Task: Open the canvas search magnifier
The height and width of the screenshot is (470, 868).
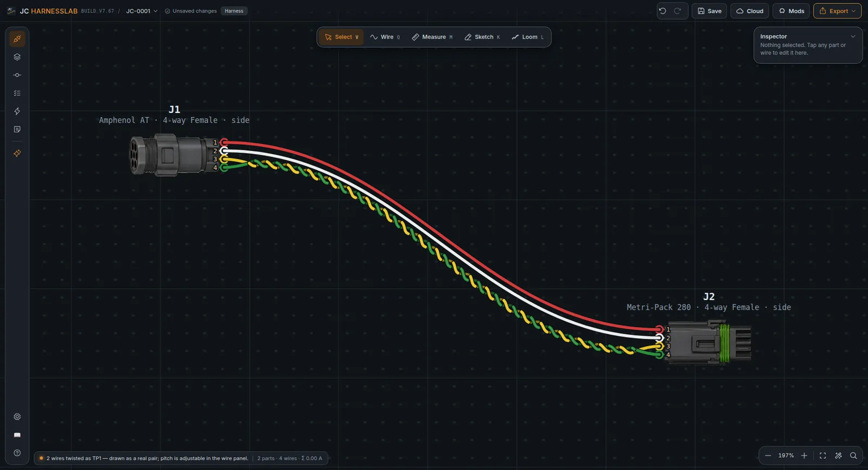Action: [x=853, y=456]
